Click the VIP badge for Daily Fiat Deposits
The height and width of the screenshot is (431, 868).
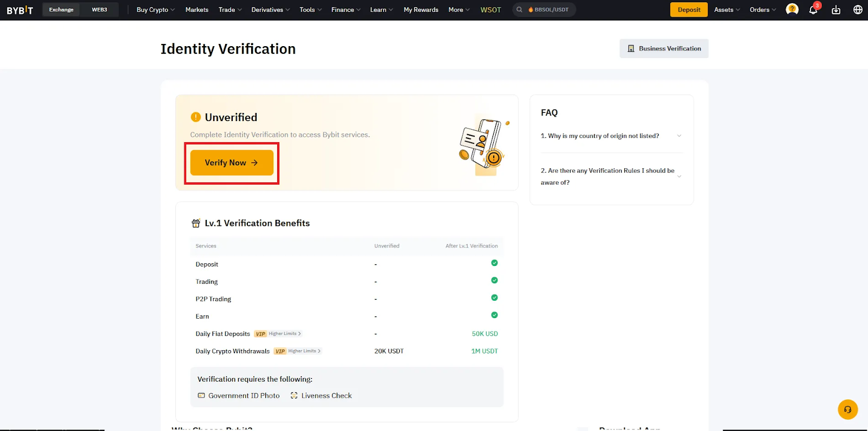click(x=260, y=334)
